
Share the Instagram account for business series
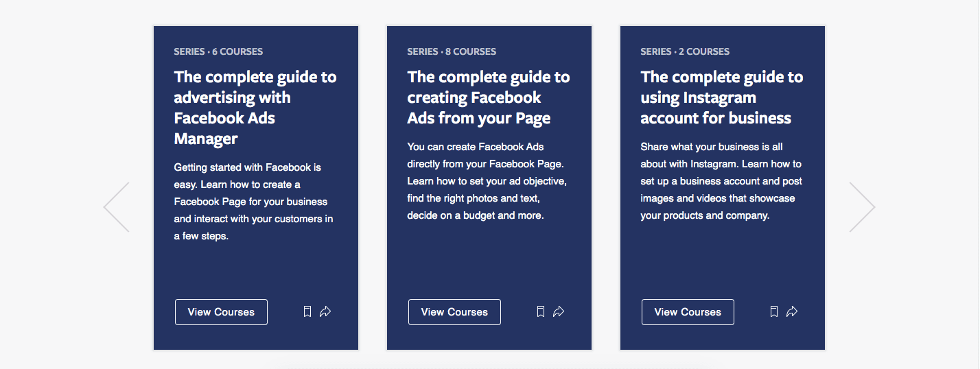pos(792,312)
